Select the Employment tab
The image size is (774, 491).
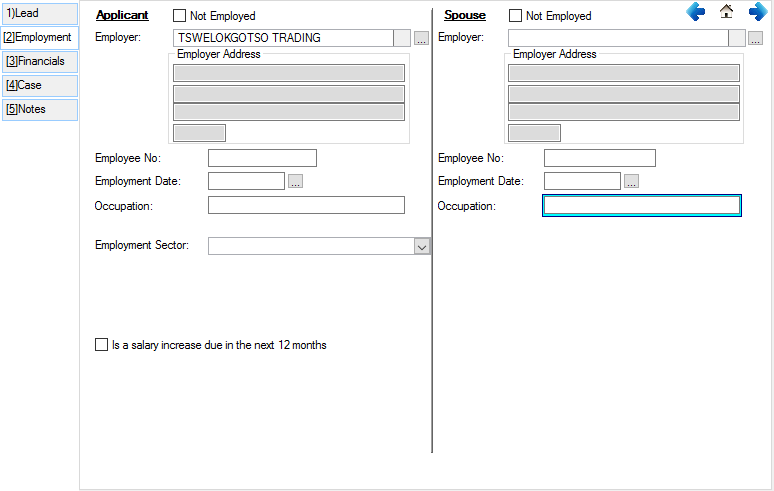[39, 37]
